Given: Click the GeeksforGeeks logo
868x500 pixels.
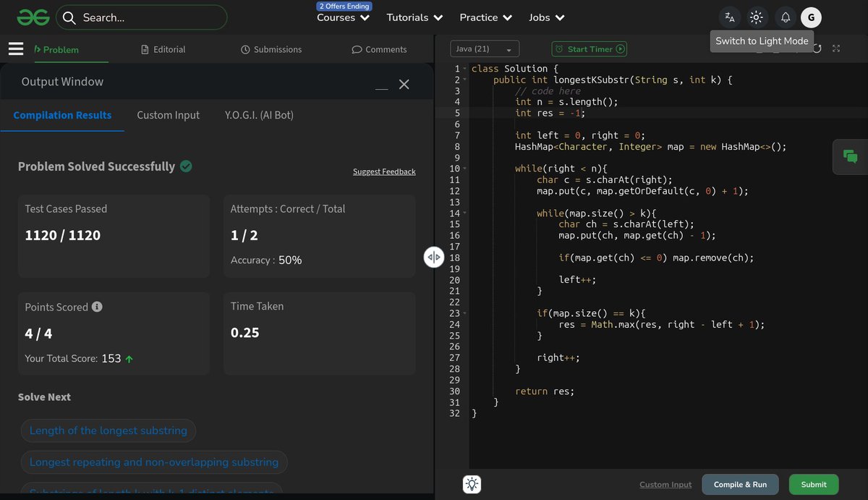Looking at the screenshot, I should pyautogui.click(x=33, y=17).
